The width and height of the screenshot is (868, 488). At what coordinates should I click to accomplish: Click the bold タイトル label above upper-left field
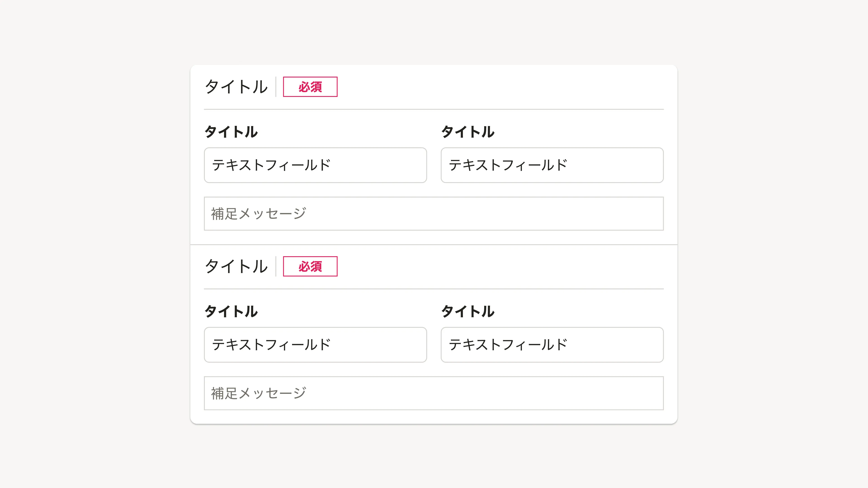click(231, 132)
